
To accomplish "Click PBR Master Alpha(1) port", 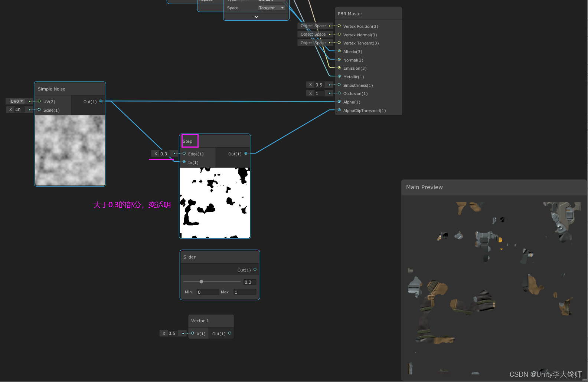I will tap(339, 102).
